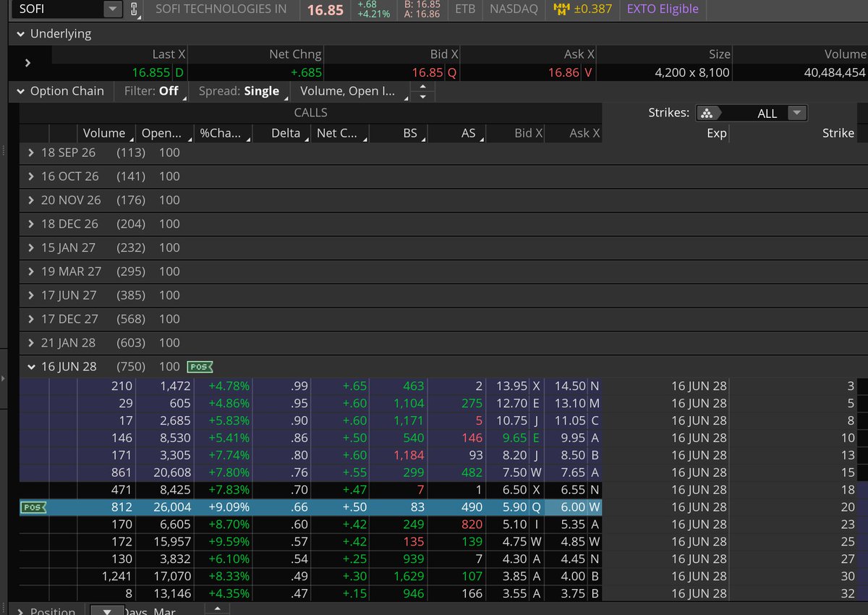Open the Volume, Open I... layout dropdown

coord(349,91)
